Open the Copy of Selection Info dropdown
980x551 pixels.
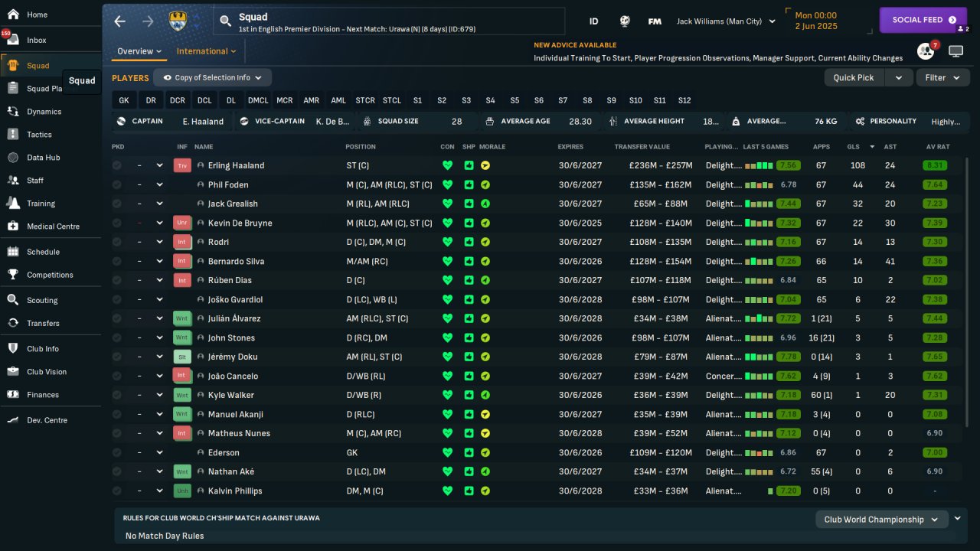212,77
